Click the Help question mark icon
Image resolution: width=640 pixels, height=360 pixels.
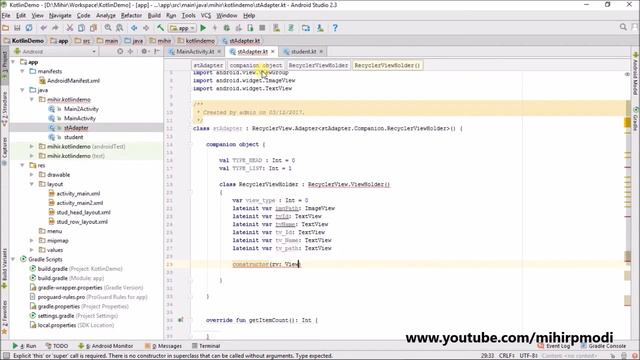335,28
